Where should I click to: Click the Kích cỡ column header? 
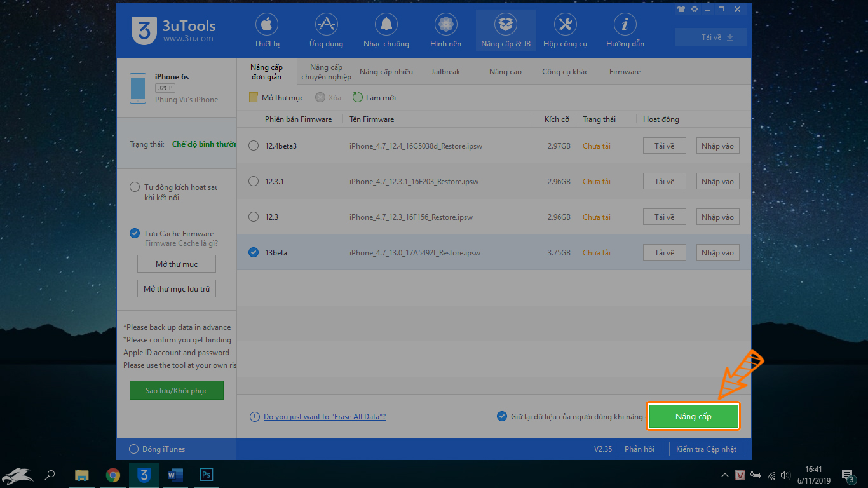(x=557, y=119)
